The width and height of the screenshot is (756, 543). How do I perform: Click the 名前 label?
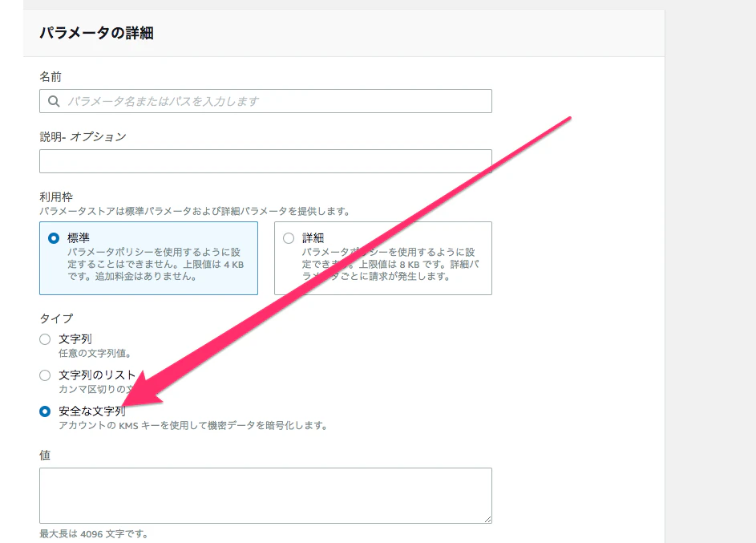[51, 77]
